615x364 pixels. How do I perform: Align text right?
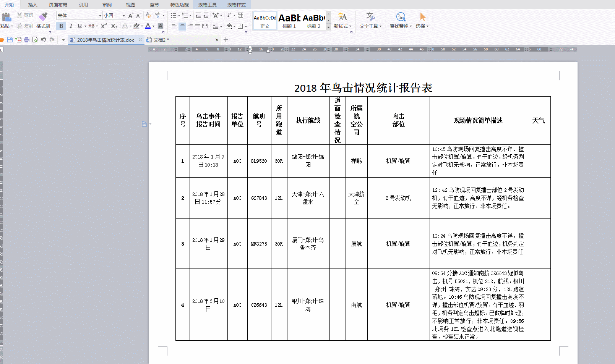[x=190, y=26]
